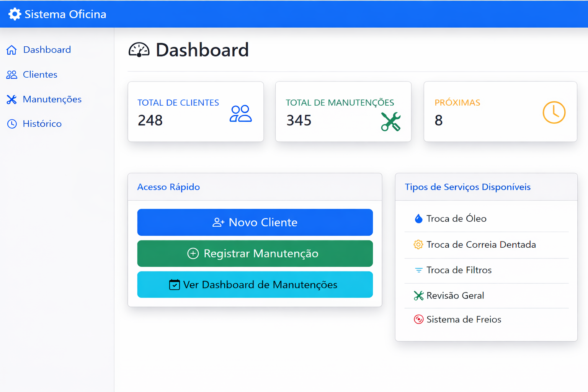
Task: Click the gear icon beside Sistema Oficina
Action: 15,14
